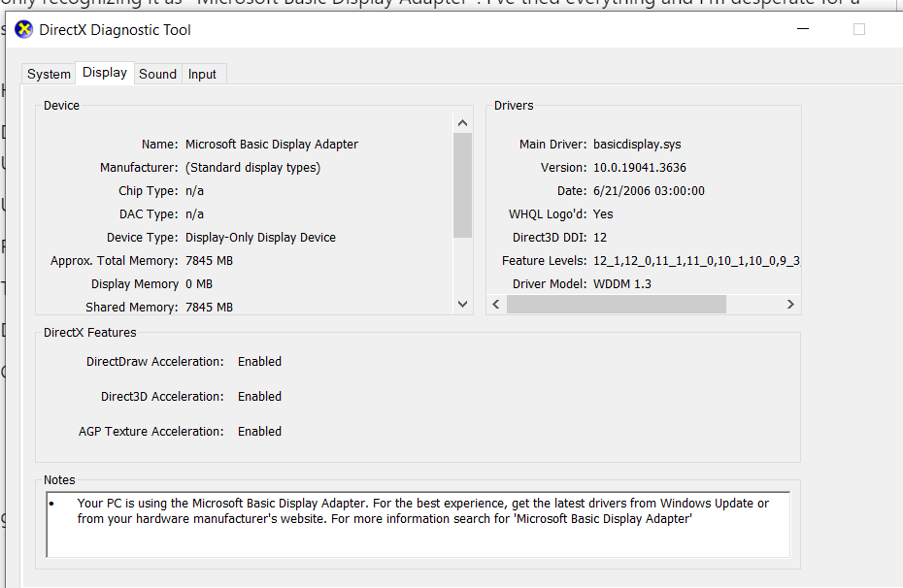903x588 pixels.
Task: Click driver date '6/21/2006 03:00:00'
Action: coord(649,191)
